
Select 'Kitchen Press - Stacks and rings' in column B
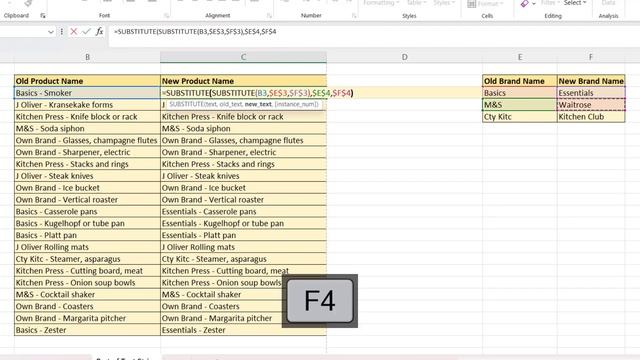point(87,164)
